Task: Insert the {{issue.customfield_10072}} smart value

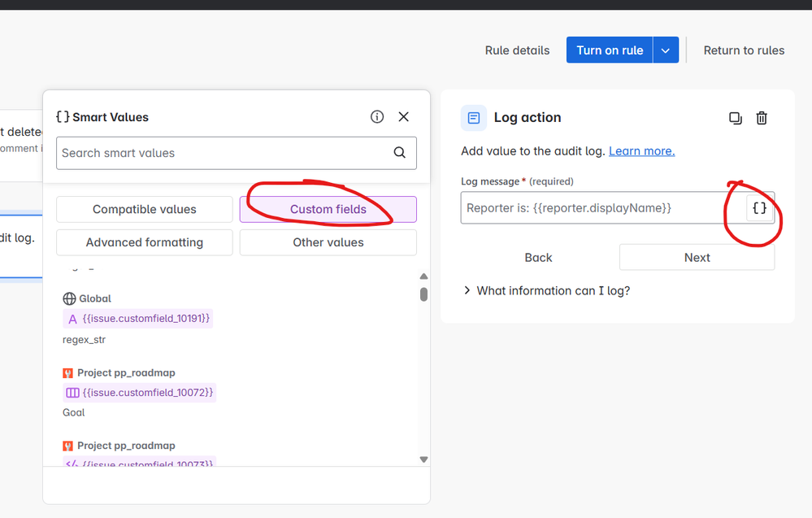Action: click(139, 393)
